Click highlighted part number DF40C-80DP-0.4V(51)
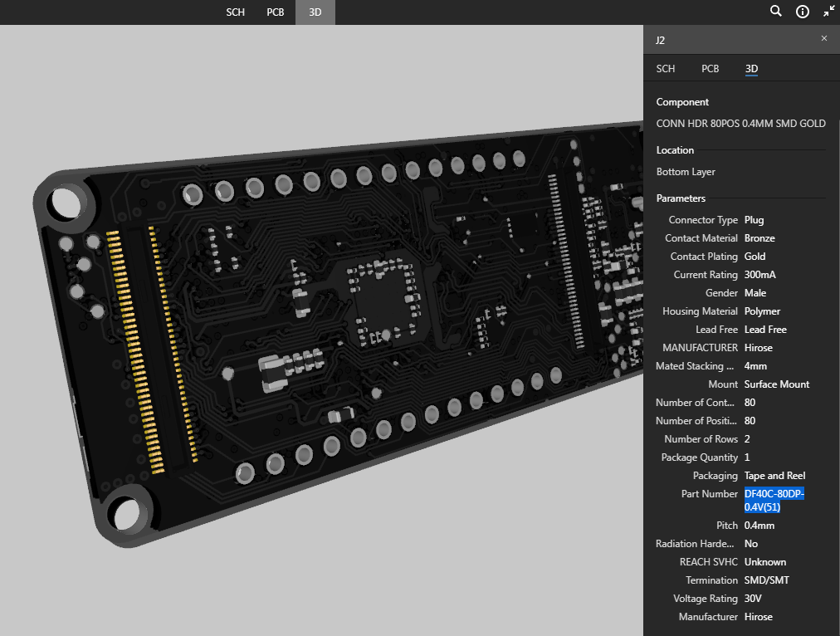Screen dimensions: 840x636 coord(774,500)
